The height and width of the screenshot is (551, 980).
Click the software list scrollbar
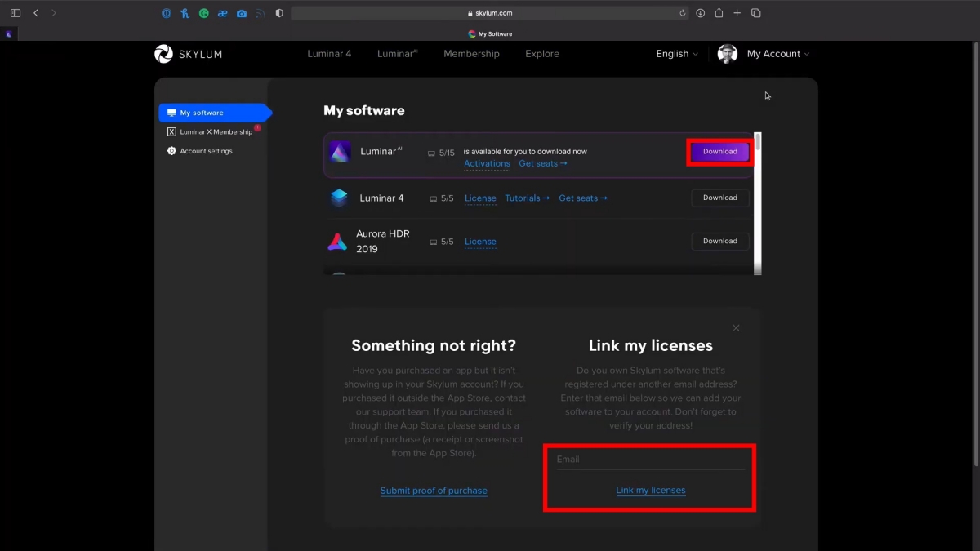(x=758, y=204)
